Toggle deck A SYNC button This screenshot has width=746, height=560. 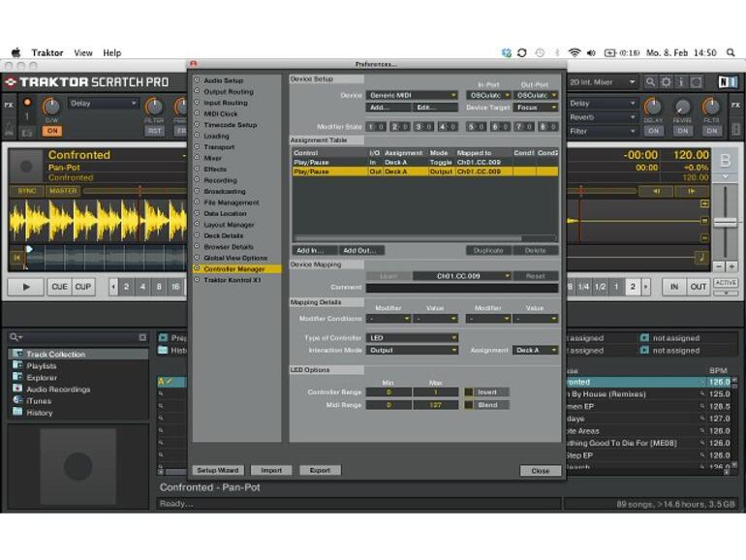(27, 191)
